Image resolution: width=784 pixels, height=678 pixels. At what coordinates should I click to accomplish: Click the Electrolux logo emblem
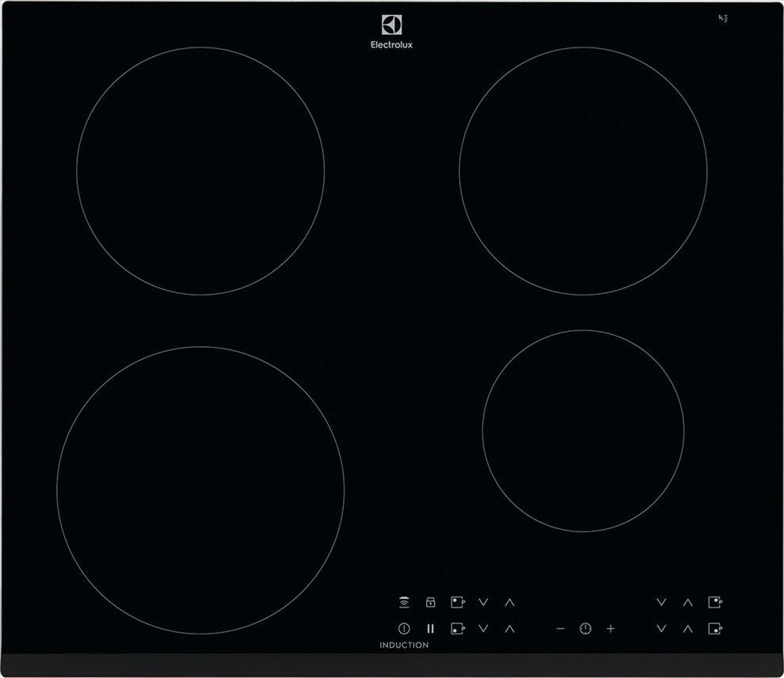click(x=391, y=25)
